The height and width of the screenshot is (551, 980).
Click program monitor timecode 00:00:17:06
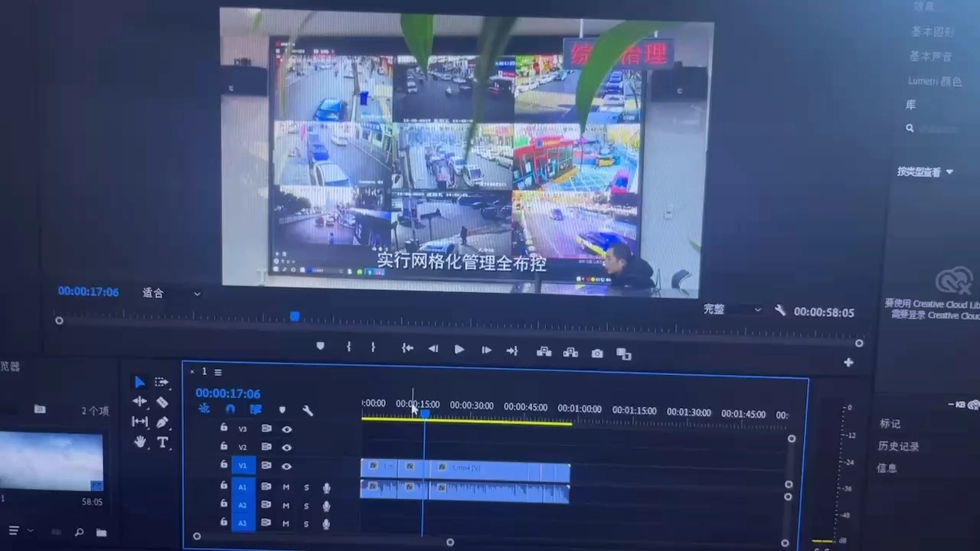coord(88,292)
